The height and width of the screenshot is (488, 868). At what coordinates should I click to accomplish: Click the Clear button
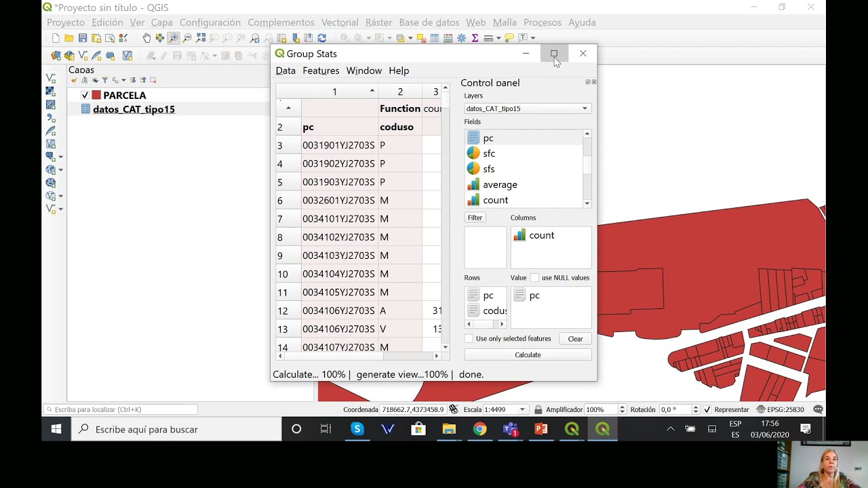tap(575, 339)
